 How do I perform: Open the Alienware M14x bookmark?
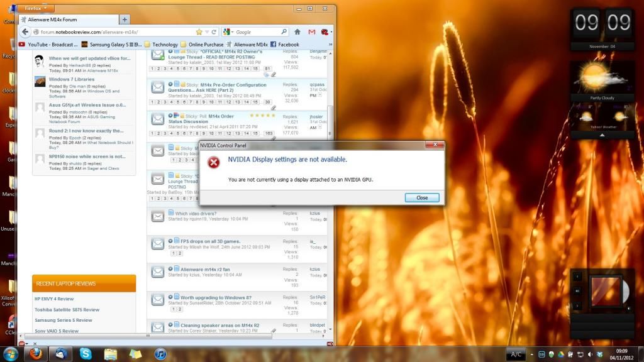click(x=247, y=45)
